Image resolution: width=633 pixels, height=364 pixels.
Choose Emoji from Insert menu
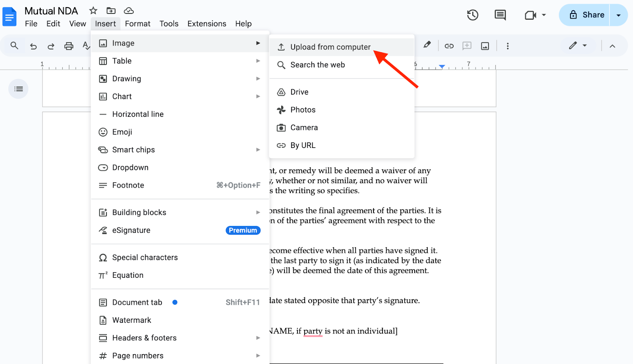(180, 132)
